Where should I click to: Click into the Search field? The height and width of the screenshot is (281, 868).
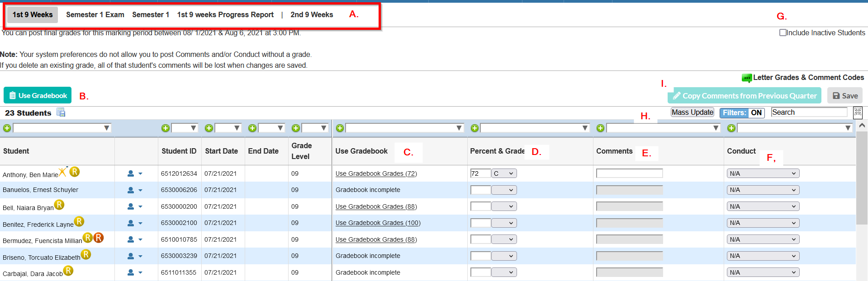809,112
